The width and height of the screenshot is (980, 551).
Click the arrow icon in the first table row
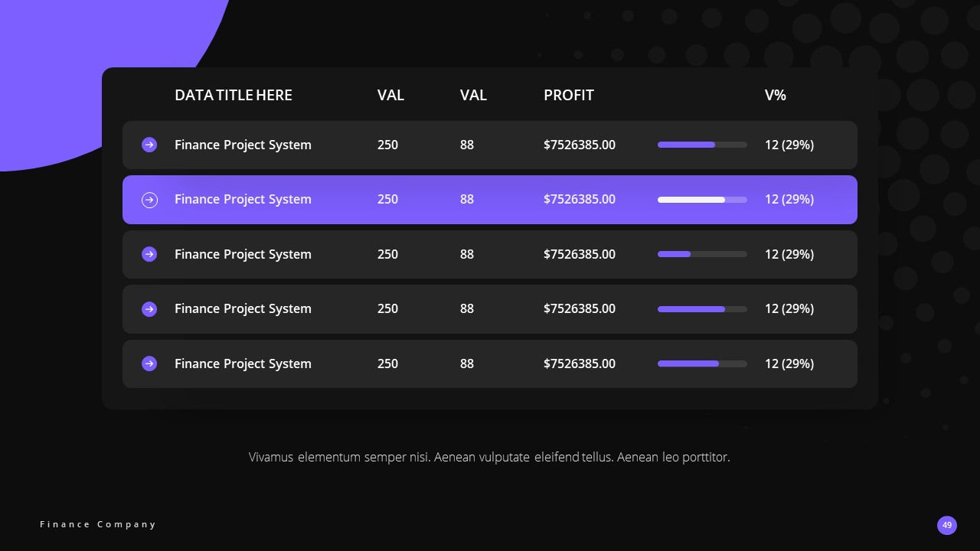pyautogui.click(x=149, y=145)
